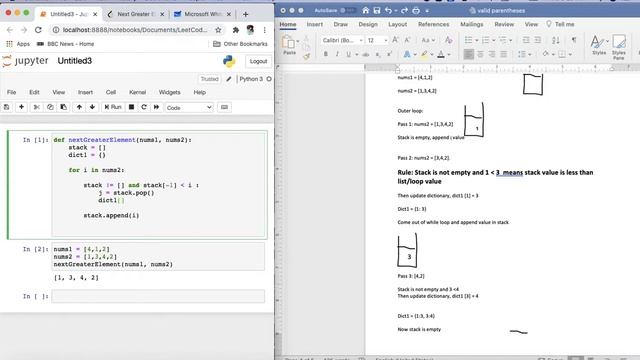The height and width of the screenshot is (360, 640).
Task: Interrupt the kernel with stop icon
Action: [x=131, y=107]
